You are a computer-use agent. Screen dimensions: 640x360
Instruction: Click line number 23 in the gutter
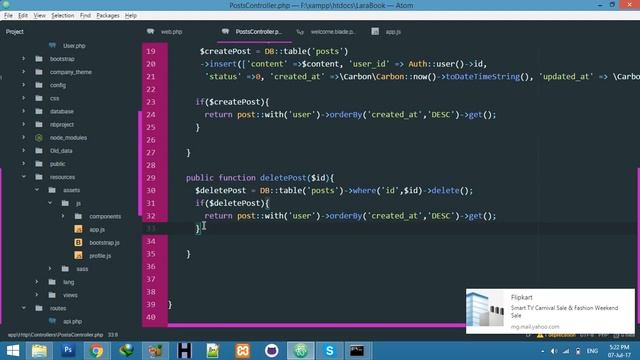151,102
